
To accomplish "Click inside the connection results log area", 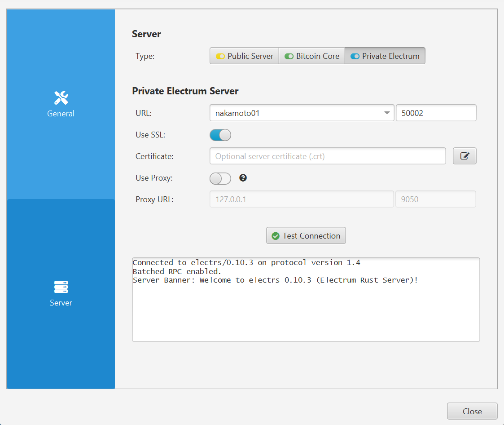I will tap(306, 310).
